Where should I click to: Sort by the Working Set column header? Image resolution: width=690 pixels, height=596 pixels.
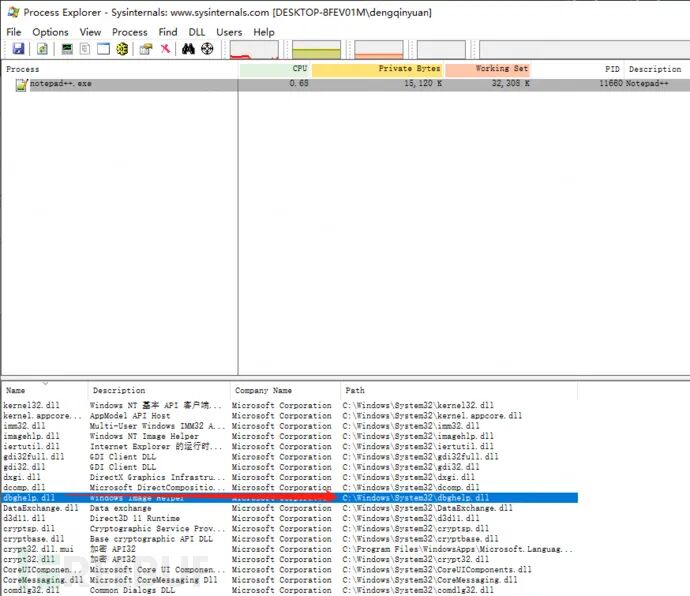[488, 69]
